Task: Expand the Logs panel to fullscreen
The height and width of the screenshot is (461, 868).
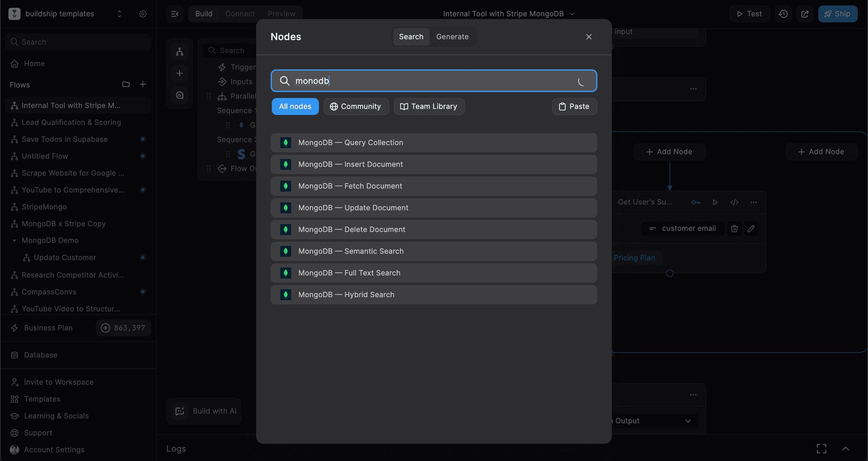Action: tap(822, 449)
